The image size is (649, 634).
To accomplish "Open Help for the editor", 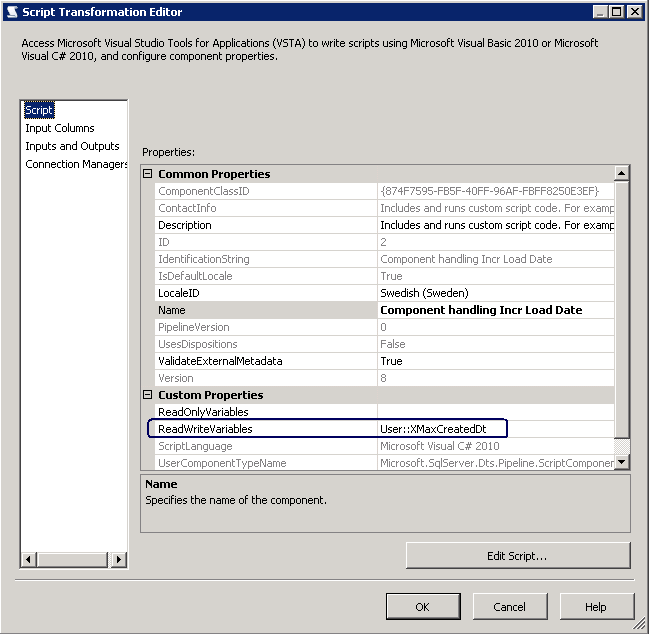I will tap(595, 607).
